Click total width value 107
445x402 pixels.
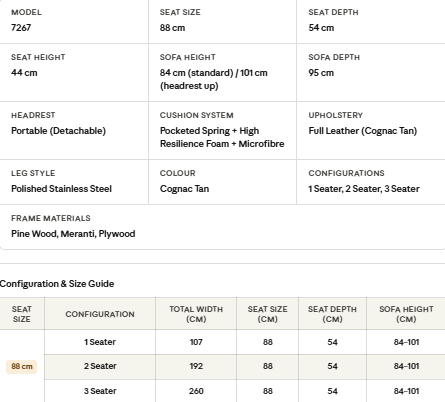196,342
